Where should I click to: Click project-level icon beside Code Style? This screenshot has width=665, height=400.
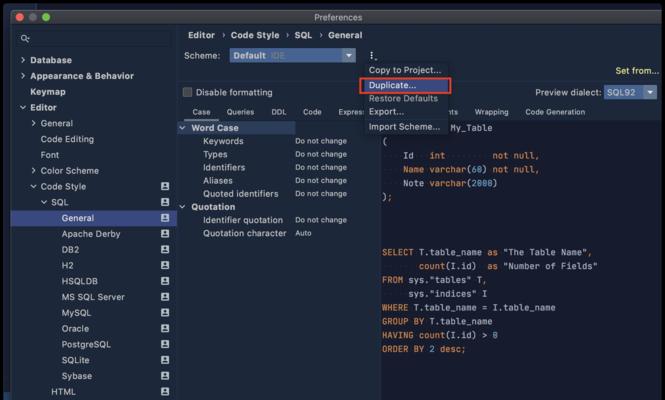(165, 186)
